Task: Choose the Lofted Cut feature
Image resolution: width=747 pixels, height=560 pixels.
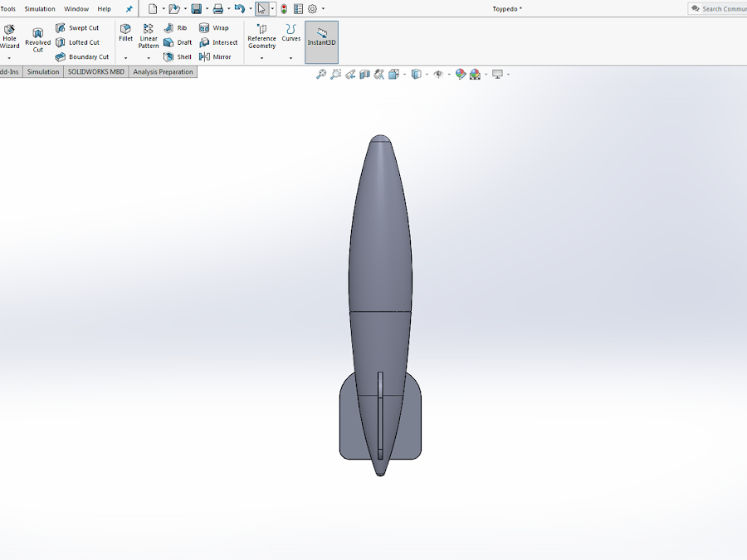Action: click(78, 42)
